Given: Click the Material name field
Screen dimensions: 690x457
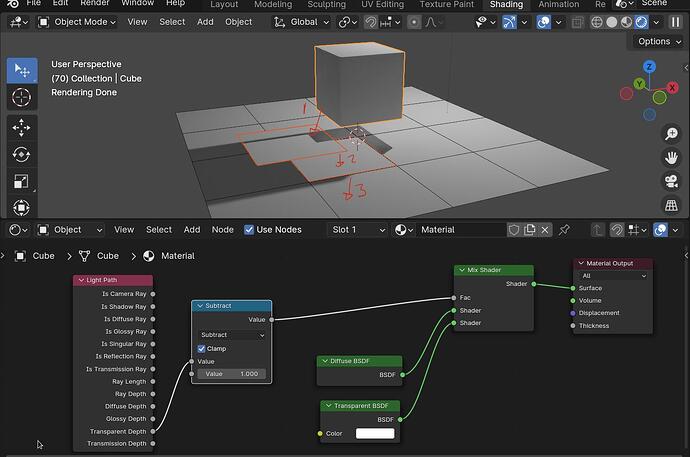Looking at the screenshot, I should [461, 230].
